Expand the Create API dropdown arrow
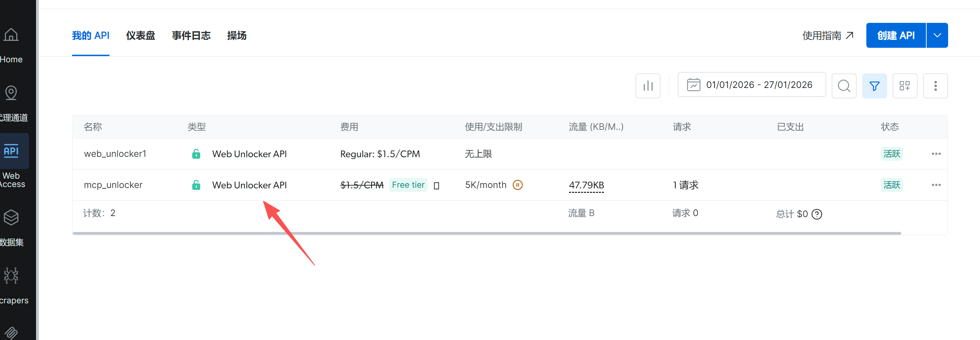Image resolution: width=980 pixels, height=340 pixels. [937, 35]
